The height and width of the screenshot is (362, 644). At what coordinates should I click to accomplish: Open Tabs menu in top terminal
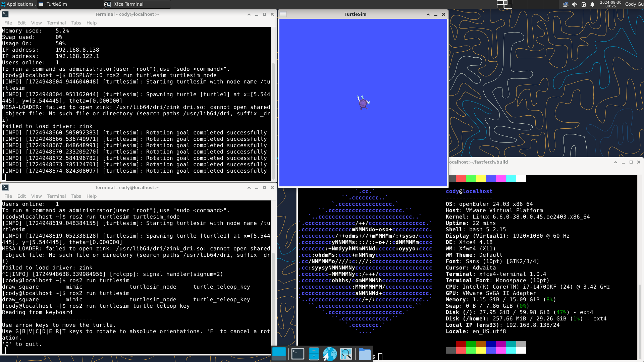[76, 23]
